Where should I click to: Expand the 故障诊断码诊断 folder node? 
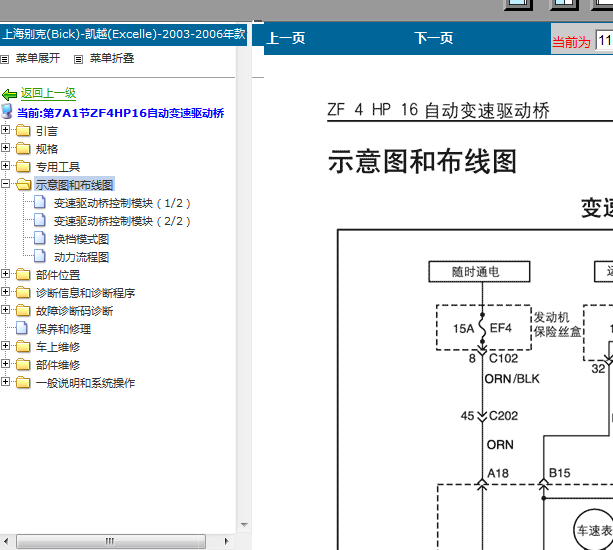pyautogui.click(x=5, y=310)
